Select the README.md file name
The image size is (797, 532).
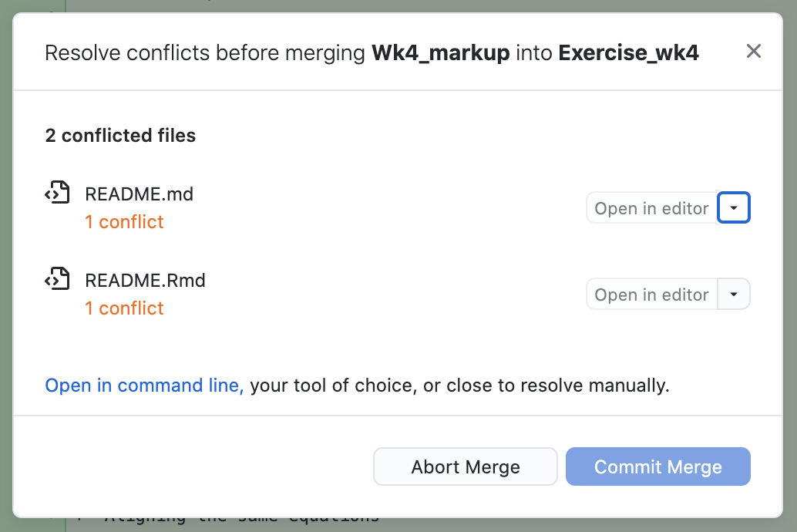point(139,194)
